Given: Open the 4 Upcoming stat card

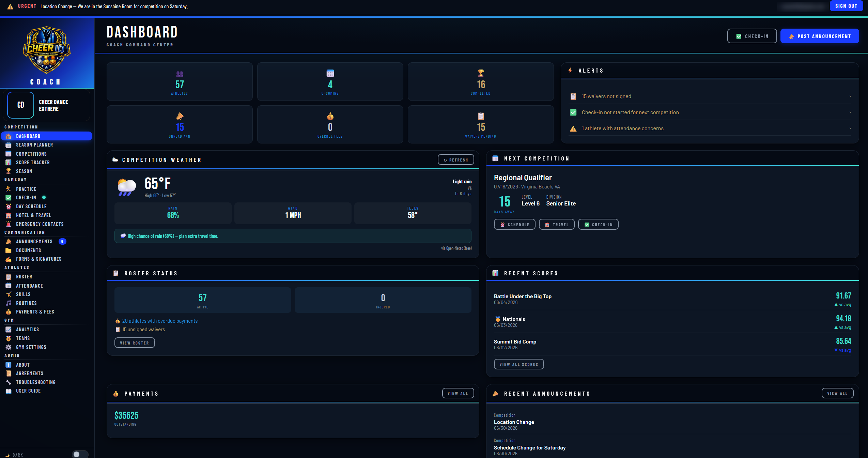Looking at the screenshot, I should click(330, 82).
